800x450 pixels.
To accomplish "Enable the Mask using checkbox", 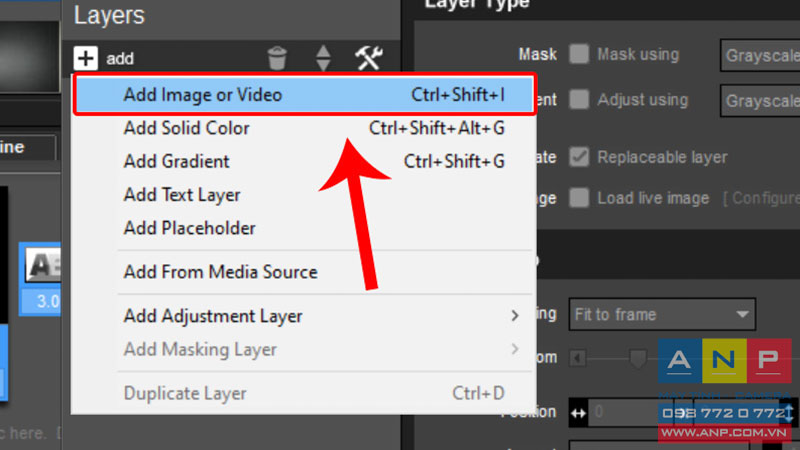I will (x=579, y=54).
